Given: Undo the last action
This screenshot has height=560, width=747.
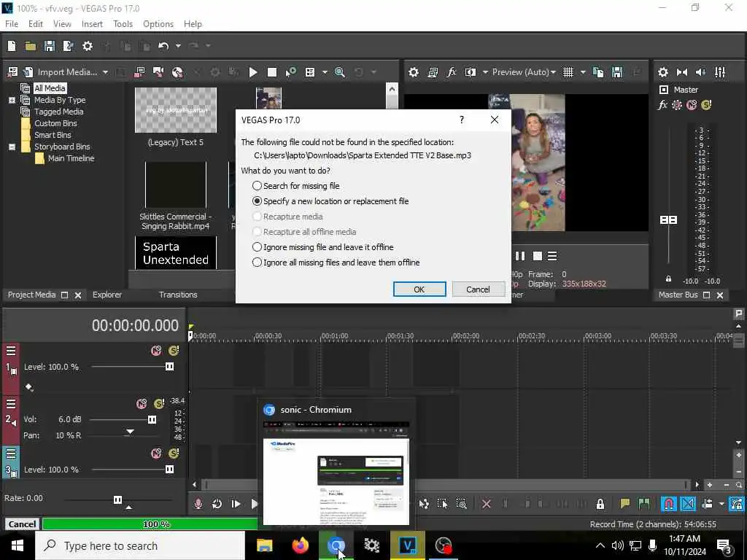Looking at the screenshot, I should (163, 46).
